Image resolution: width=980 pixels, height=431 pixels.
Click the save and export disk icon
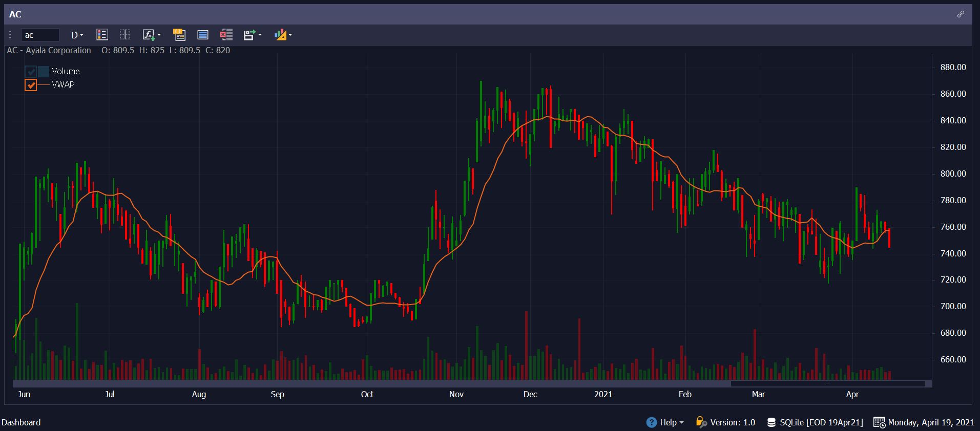pos(249,35)
